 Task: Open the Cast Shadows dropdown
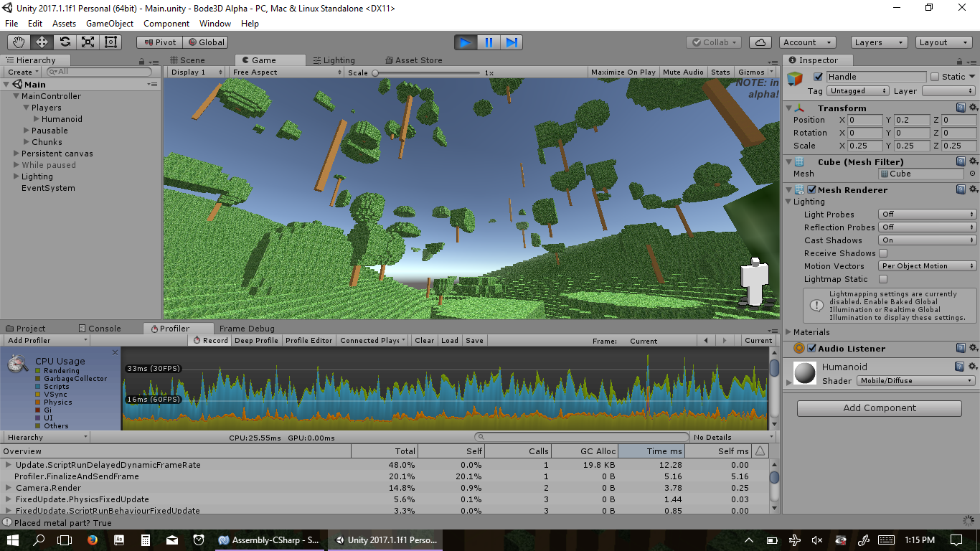coord(927,240)
